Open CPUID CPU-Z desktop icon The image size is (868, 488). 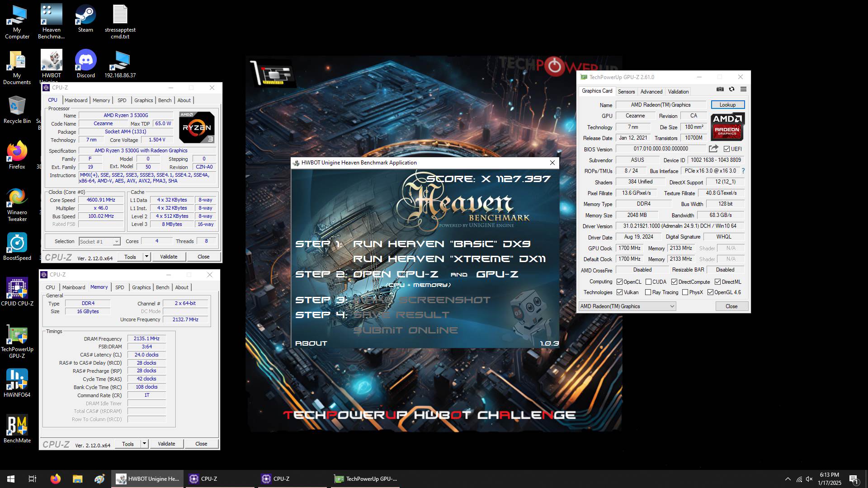point(17,292)
